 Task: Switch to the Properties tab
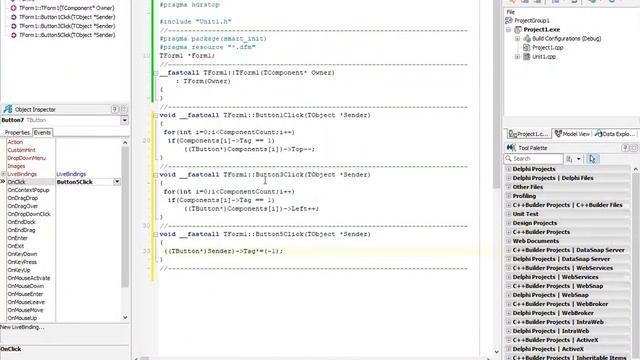(17, 133)
